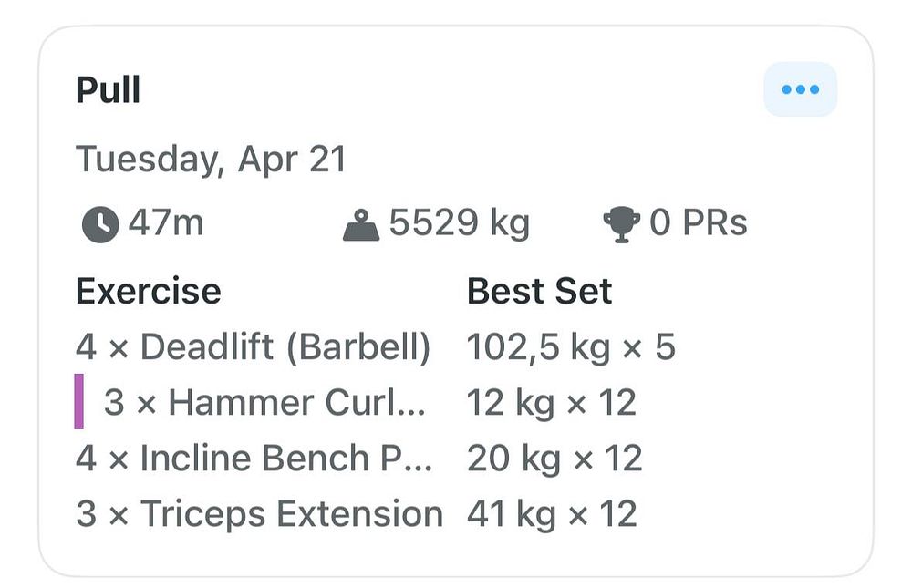Click the 0 PRs label
The image size is (912, 588).
(x=698, y=223)
